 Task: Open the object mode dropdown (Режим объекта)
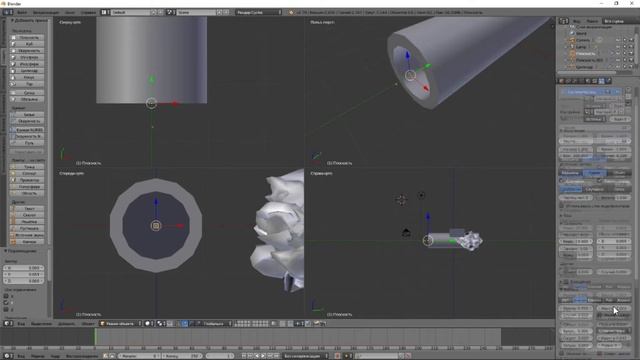[120, 323]
